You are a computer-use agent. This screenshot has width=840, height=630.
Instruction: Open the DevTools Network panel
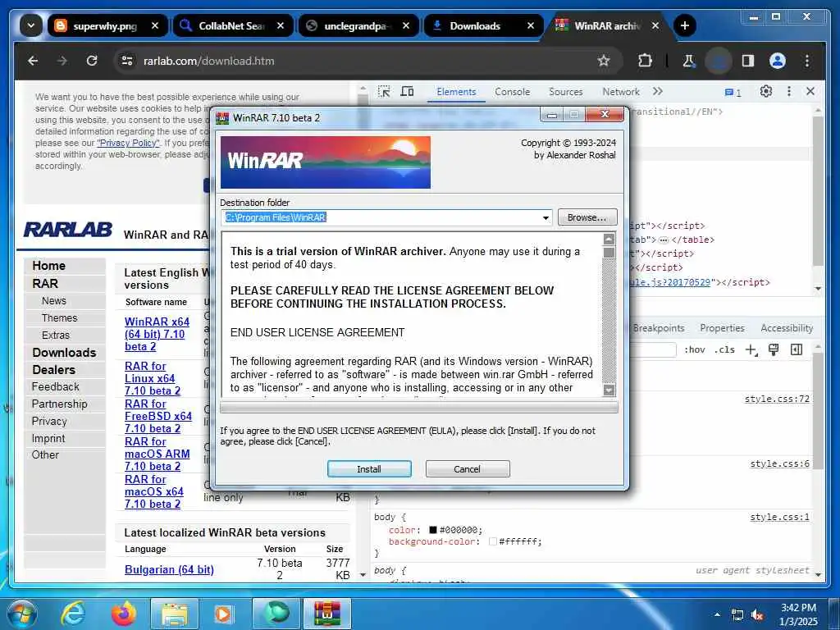621,92
